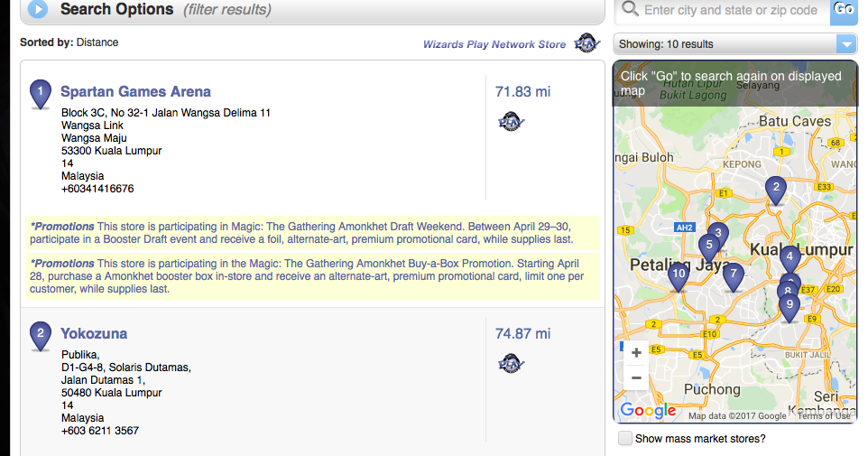Viewport: 868px width, 456px height.
Task: Click the Search Options heading text
Action: 116,9
